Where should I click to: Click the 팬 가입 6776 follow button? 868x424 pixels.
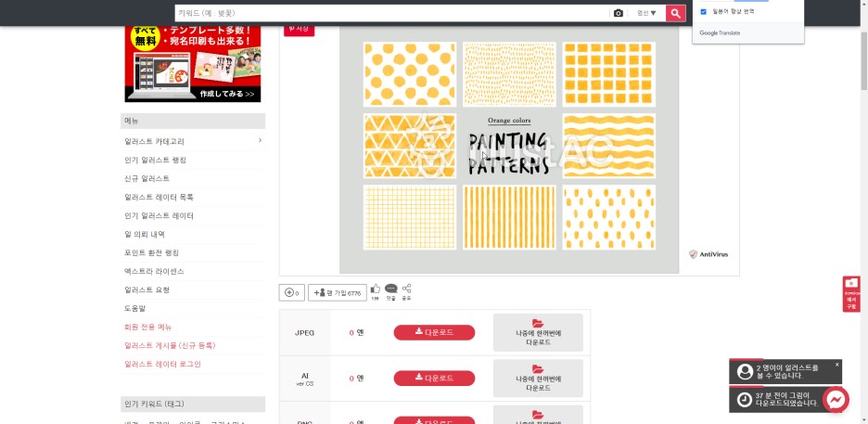[x=338, y=292]
